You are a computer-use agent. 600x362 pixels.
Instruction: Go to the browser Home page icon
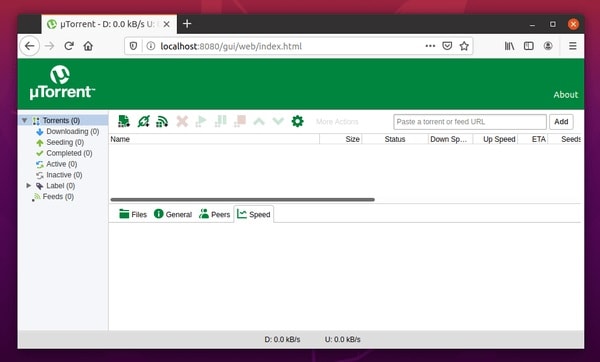tap(88, 46)
